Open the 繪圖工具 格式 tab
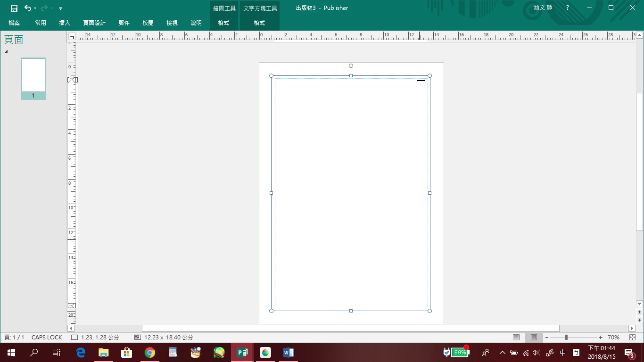644x362 pixels. click(x=223, y=23)
